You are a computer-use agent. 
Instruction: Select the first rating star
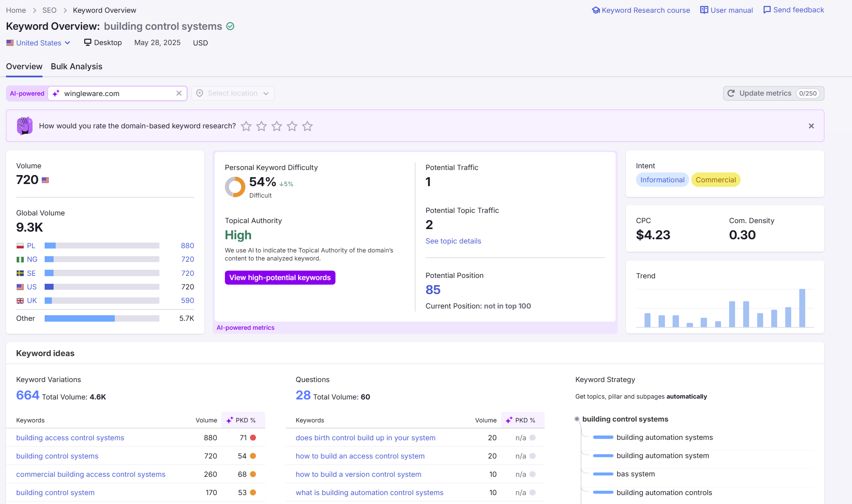tap(246, 126)
